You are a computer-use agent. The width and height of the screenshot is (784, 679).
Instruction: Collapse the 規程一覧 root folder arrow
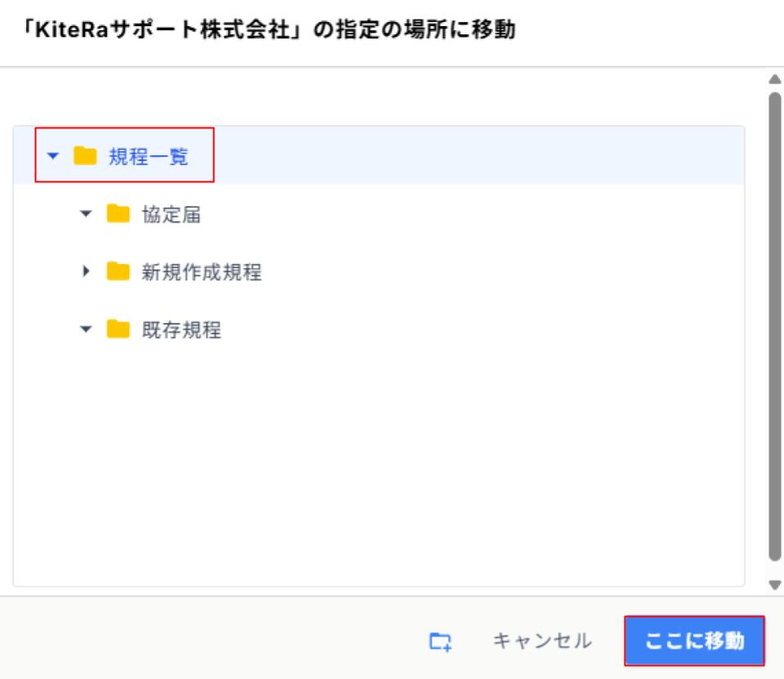tap(53, 156)
